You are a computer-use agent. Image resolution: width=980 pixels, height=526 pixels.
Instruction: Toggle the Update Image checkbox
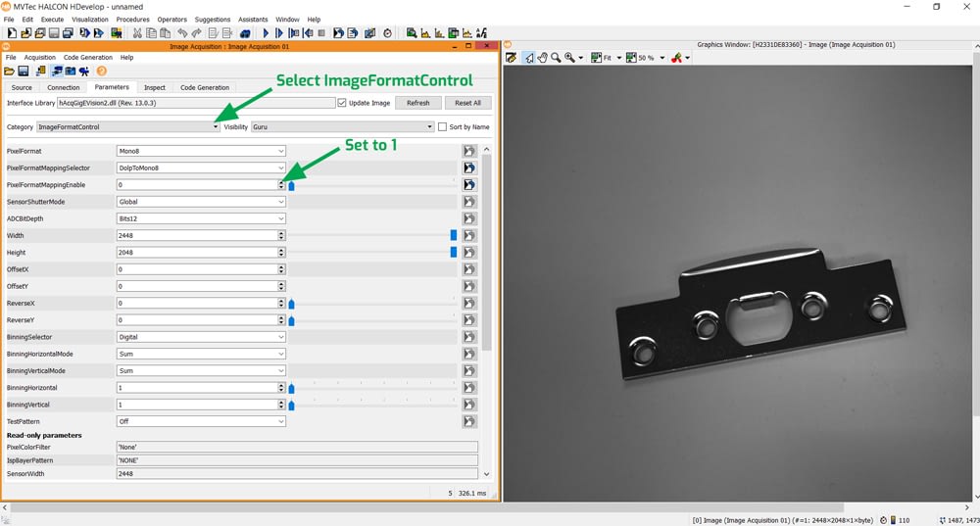(x=342, y=103)
